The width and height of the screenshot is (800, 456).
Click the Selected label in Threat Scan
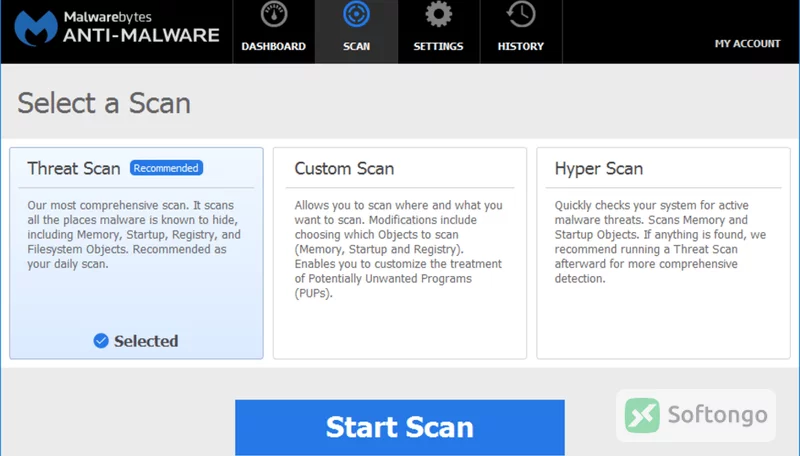click(146, 341)
